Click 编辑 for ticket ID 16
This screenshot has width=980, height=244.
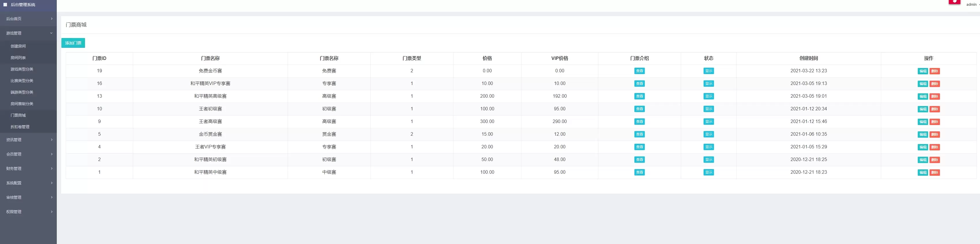point(923,84)
